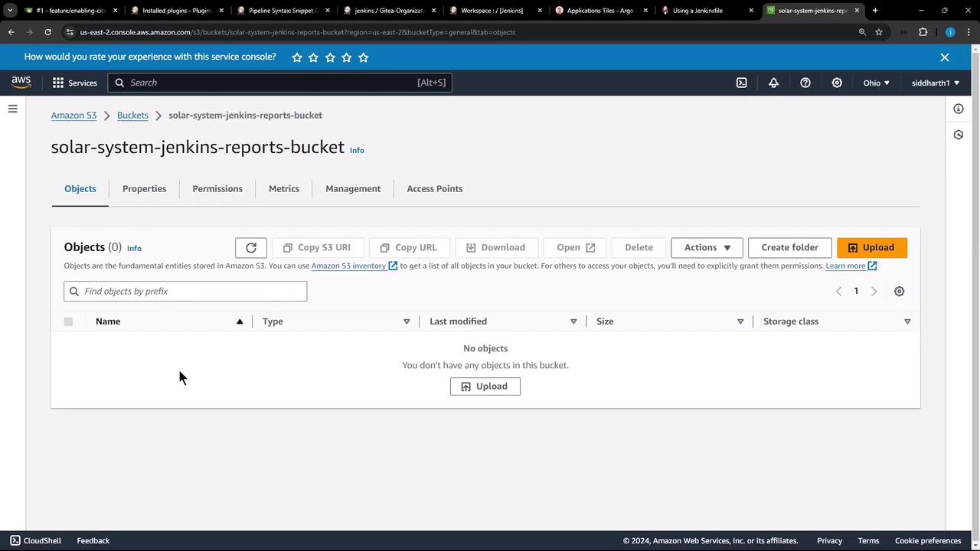Open the info help panel icon
The image size is (980, 551).
[959, 109]
